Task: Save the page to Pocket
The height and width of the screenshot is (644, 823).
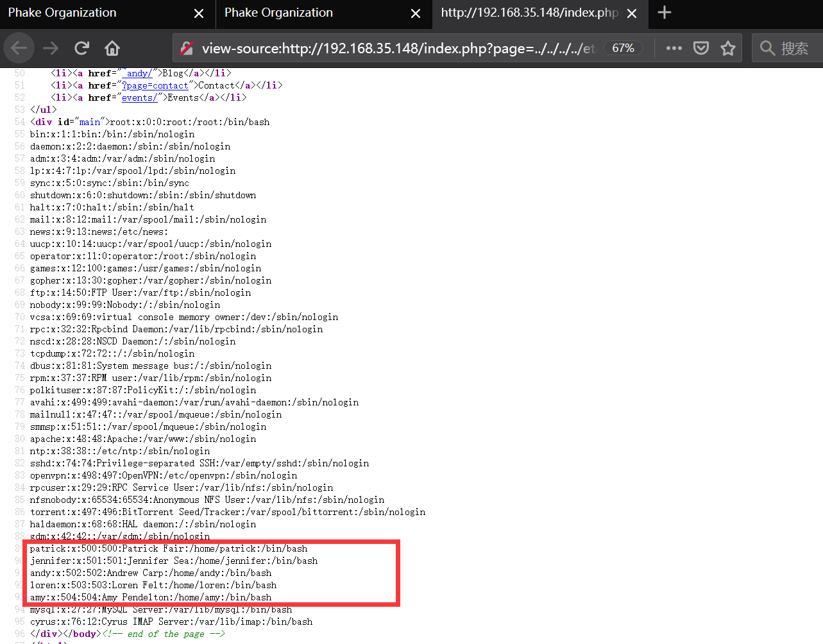Action: pyautogui.click(x=700, y=47)
